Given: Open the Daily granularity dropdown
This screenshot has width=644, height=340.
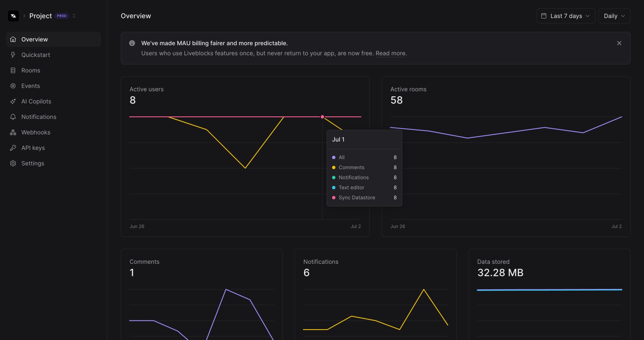Looking at the screenshot, I should click(x=614, y=15).
